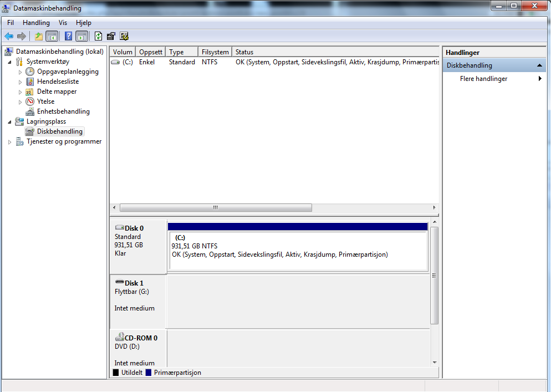Select Hendelsesliste tree item

(x=58, y=81)
